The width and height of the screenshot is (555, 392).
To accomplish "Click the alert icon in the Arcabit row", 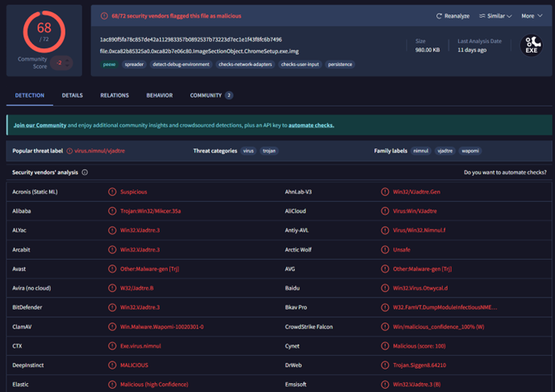I will pos(112,250).
